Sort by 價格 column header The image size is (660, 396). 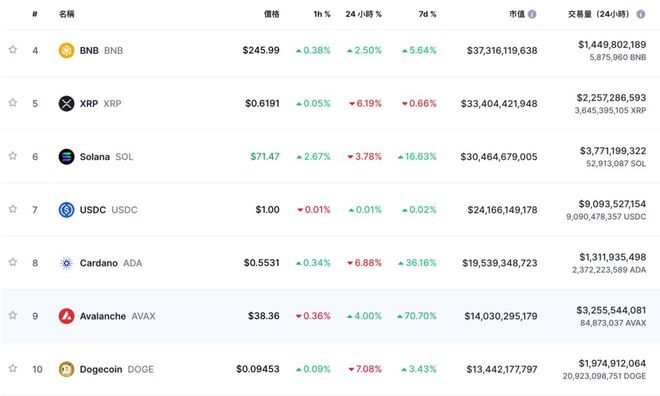272,14
